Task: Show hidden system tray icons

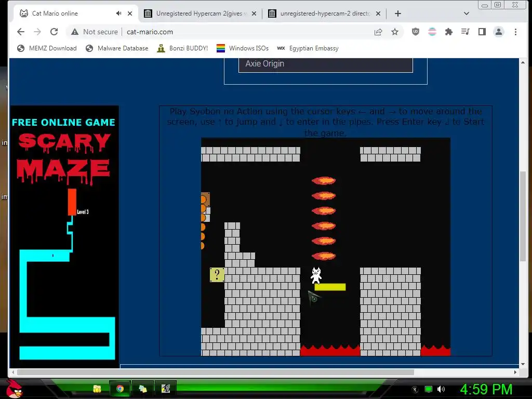Action: pyautogui.click(x=415, y=390)
